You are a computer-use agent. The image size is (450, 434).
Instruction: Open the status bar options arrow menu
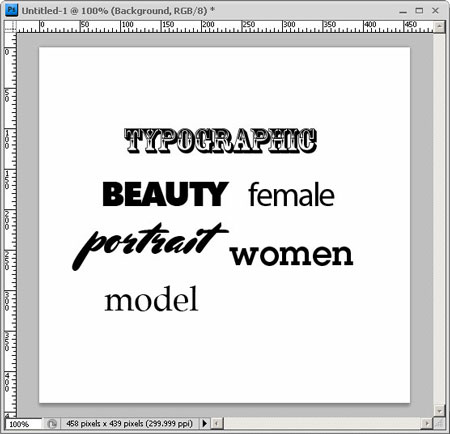204,423
